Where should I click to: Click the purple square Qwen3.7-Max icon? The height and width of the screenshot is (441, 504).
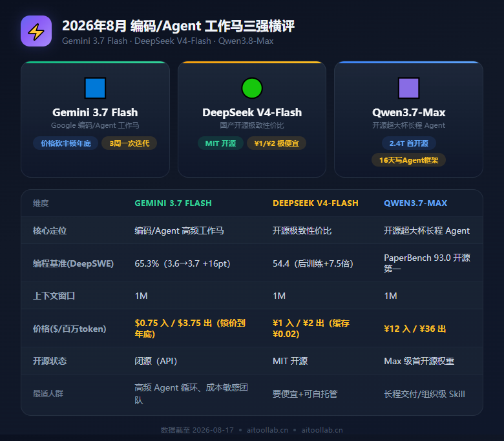(x=408, y=88)
